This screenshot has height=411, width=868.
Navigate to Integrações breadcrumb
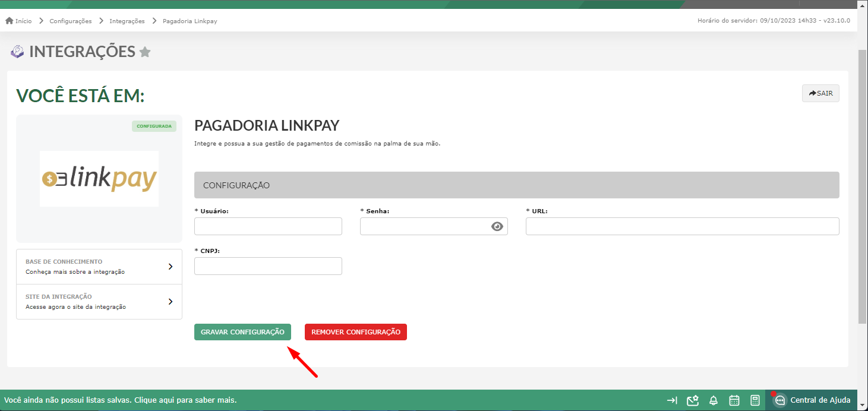tap(127, 21)
